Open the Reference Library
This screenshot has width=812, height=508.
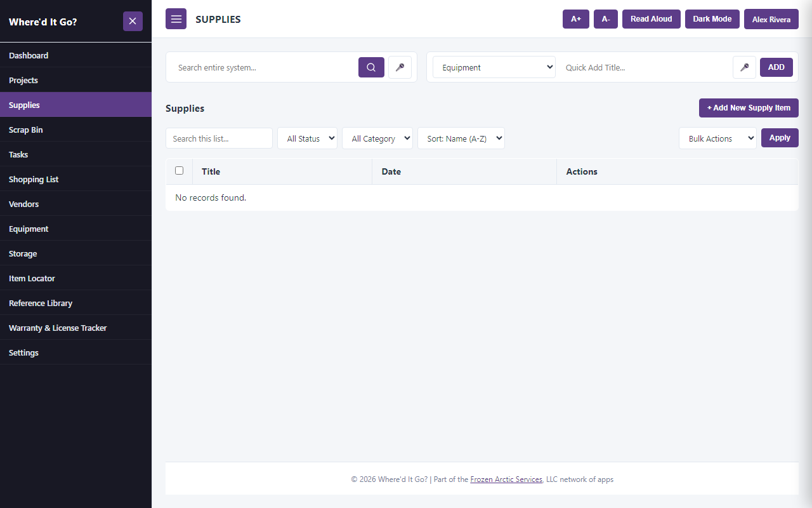[x=75, y=303]
